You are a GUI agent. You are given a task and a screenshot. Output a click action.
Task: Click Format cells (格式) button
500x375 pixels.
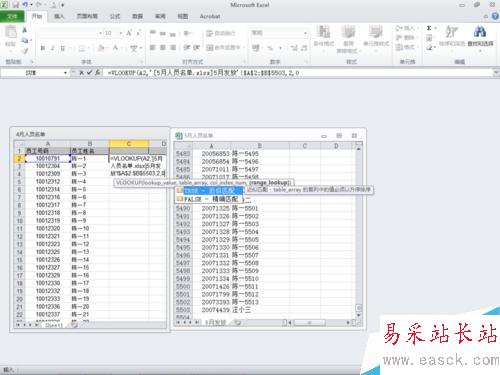[405, 47]
